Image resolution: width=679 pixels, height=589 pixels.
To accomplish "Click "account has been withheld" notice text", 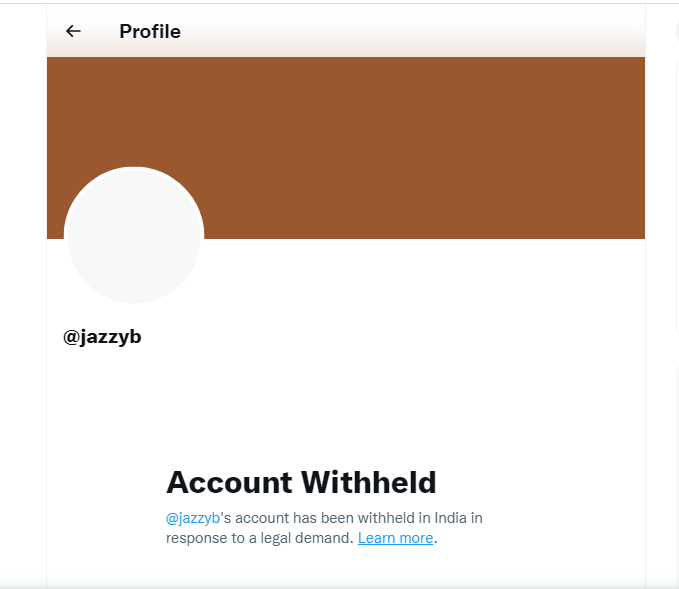I will click(x=320, y=518).
